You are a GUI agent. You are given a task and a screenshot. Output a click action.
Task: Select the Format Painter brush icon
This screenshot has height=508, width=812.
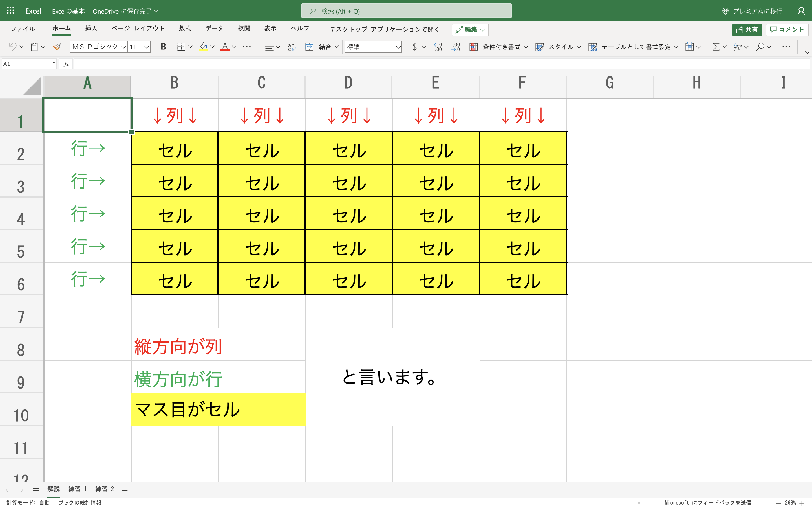(58, 47)
